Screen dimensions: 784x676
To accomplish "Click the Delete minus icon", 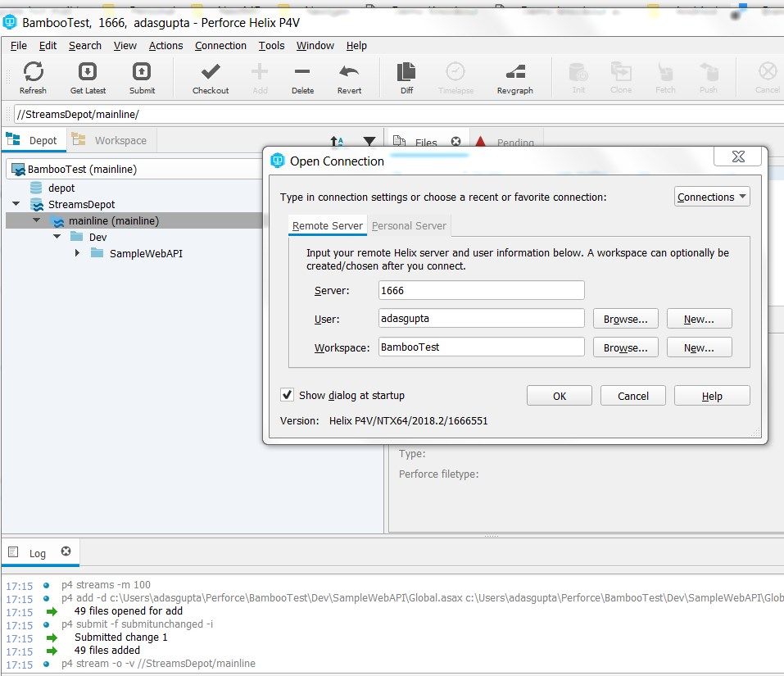I will point(302,71).
